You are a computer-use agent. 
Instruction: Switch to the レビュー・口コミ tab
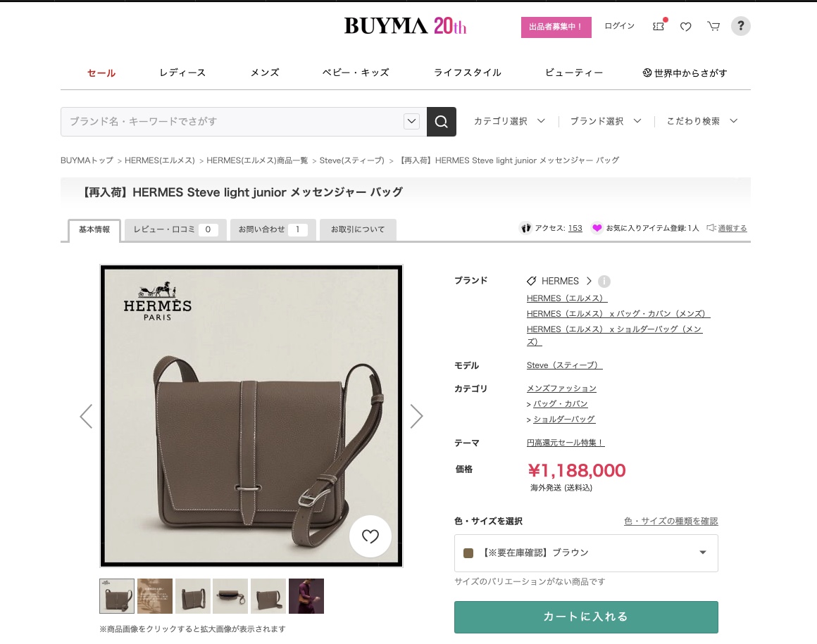point(175,229)
